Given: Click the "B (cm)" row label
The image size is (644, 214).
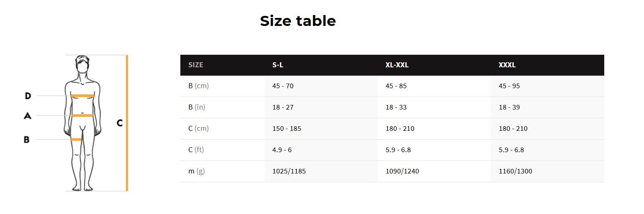Looking at the screenshot, I should [x=198, y=86].
